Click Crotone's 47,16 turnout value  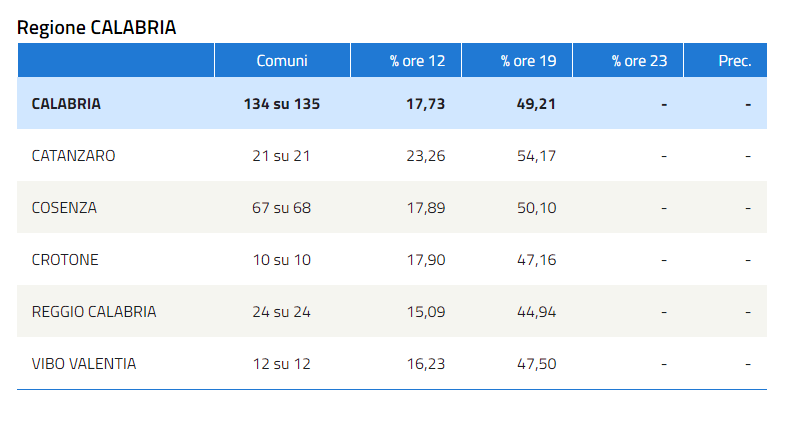pos(537,260)
